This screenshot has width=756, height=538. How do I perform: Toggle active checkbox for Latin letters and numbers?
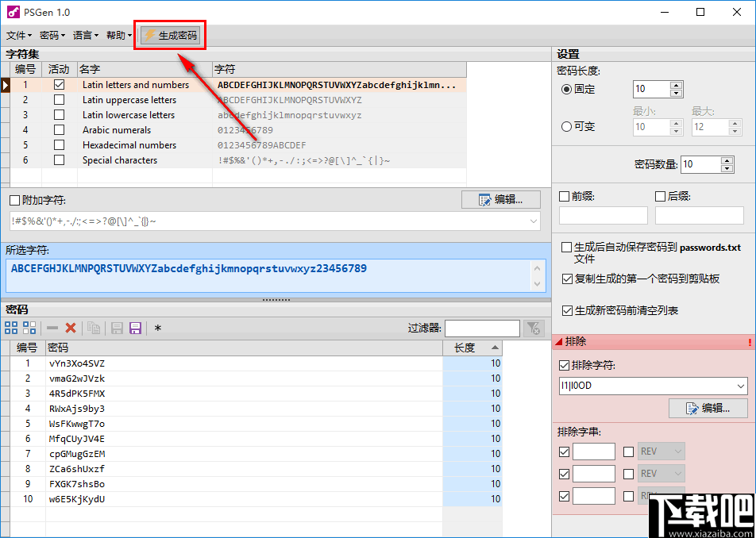(x=60, y=85)
